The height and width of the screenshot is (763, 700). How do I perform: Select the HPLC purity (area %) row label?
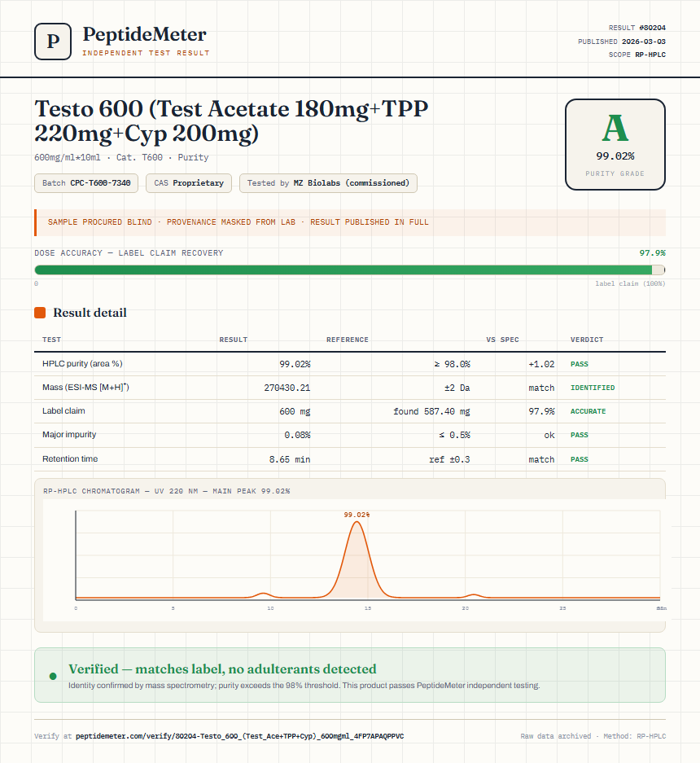[x=82, y=363]
